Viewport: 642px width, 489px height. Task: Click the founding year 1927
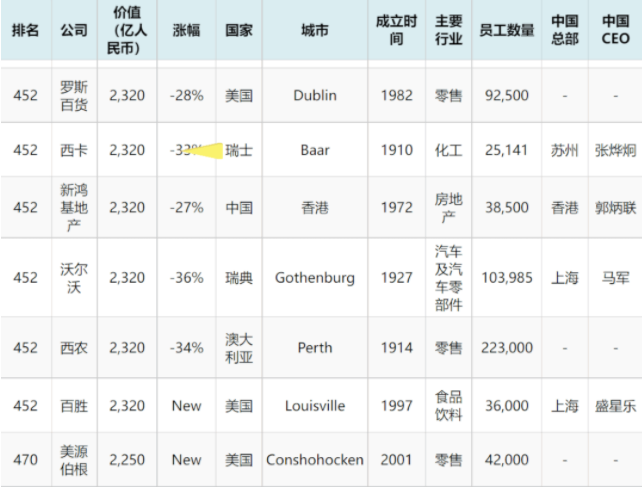click(x=396, y=278)
